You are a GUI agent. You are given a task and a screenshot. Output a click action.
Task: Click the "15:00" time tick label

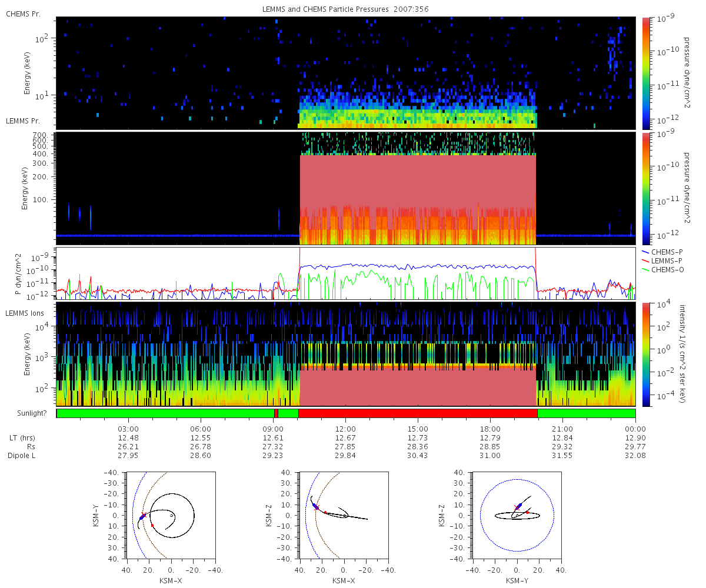(x=418, y=428)
